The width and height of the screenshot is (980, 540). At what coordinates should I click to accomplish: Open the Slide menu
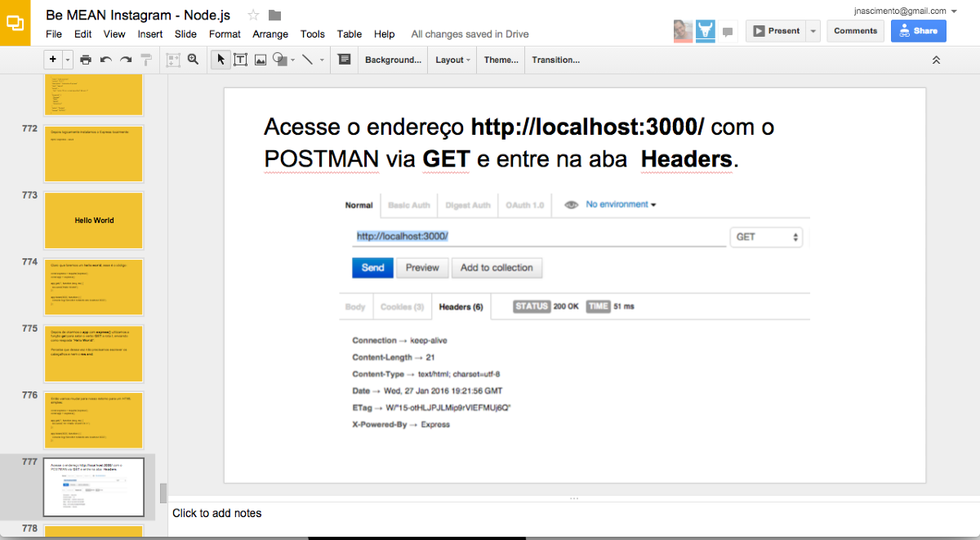[185, 34]
